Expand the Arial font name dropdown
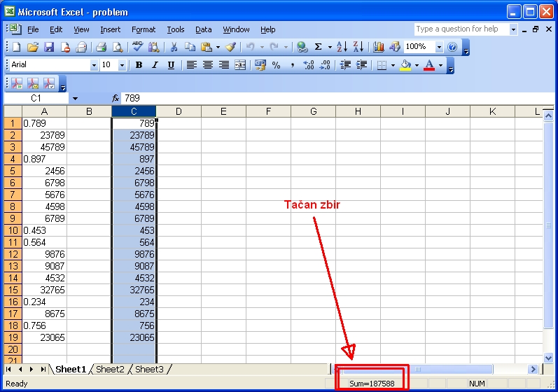Viewport: 558px width, 392px height. tap(94, 65)
